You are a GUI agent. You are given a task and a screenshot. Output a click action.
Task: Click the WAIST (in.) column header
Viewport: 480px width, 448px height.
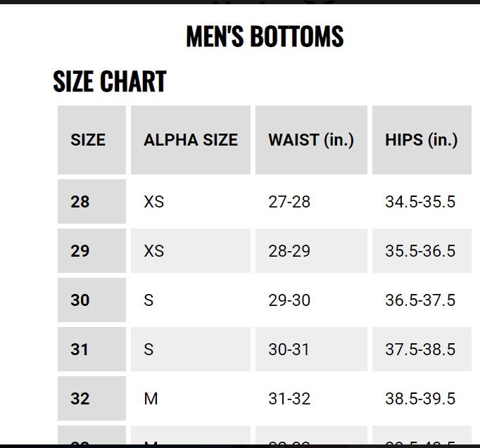point(311,140)
